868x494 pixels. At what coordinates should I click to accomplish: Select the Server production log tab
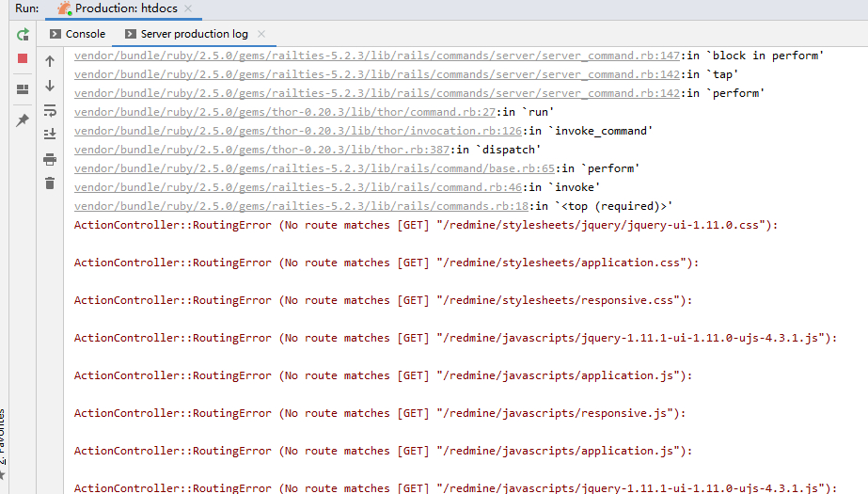point(186,34)
